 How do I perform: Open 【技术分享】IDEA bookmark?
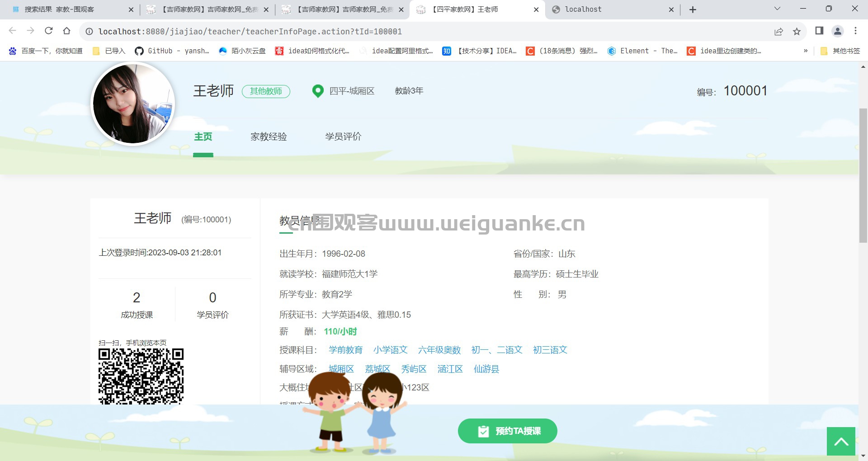tap(480, 51)
